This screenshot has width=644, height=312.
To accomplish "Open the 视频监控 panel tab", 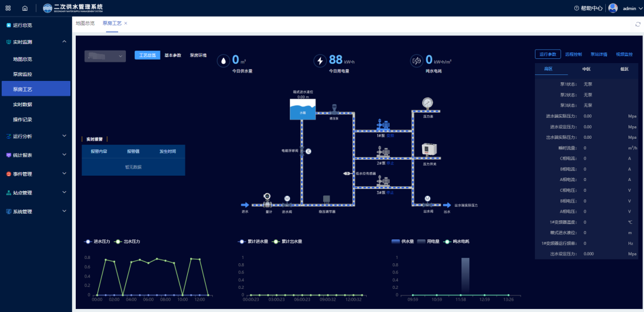I will tap(624, 54).
